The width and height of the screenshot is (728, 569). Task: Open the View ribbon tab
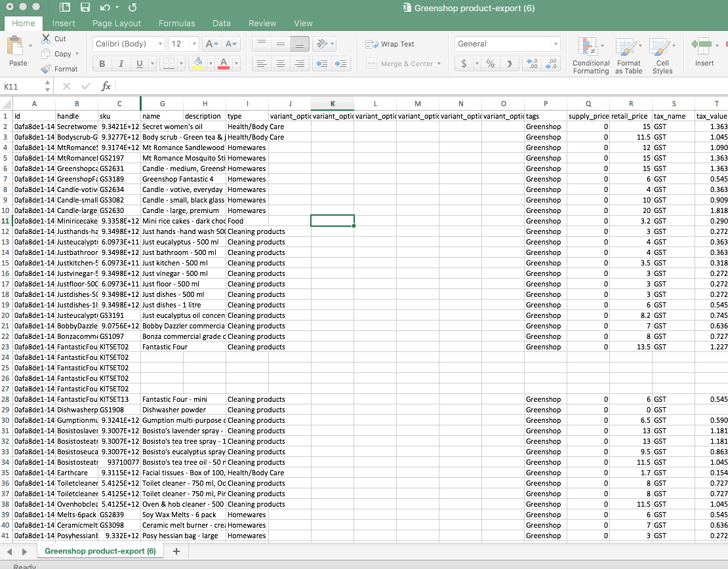(x=303, y=23)
